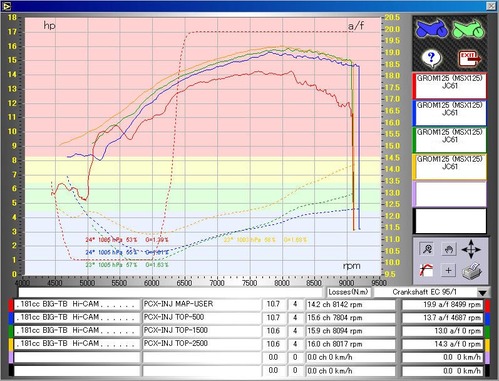Open help with the question mark bubble
This screenshot has height=381, width=499.
[431, 58]
